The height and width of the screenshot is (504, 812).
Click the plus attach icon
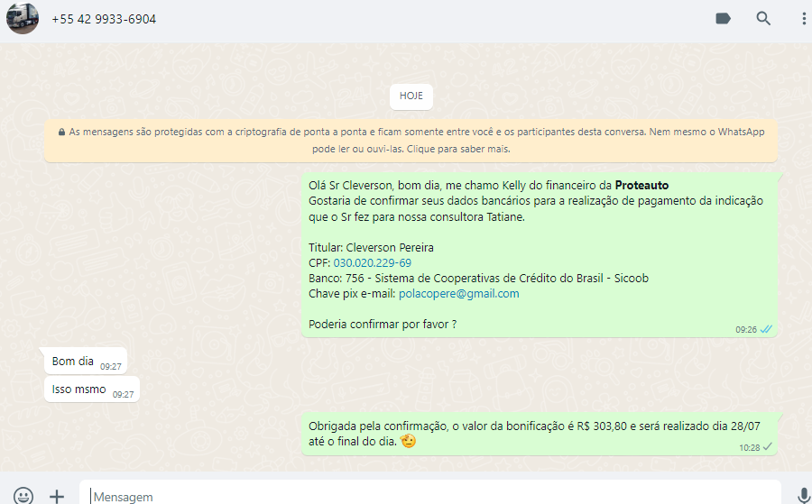pyautogui.click(x=57, y=495)
